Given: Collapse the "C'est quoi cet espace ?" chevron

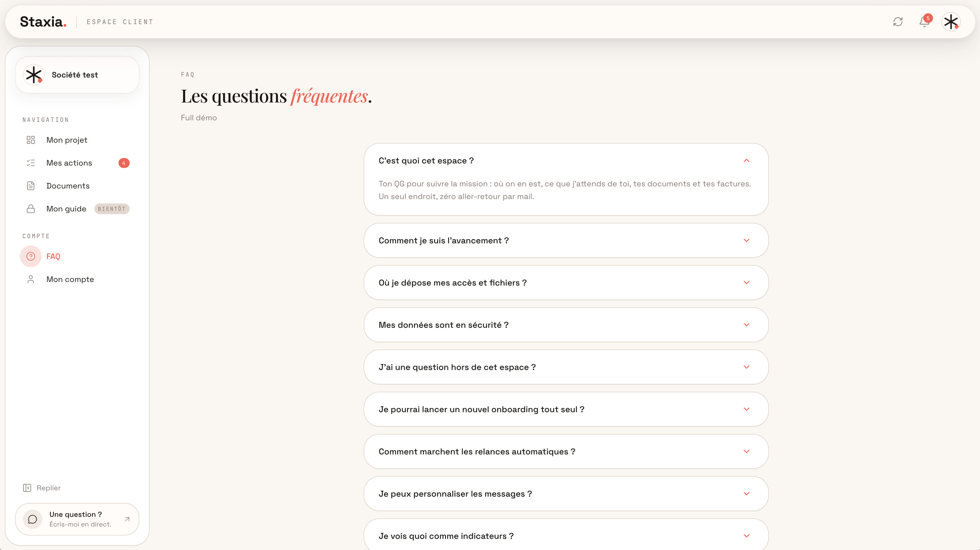Looking at the screenshot, I should pos(746,160).
